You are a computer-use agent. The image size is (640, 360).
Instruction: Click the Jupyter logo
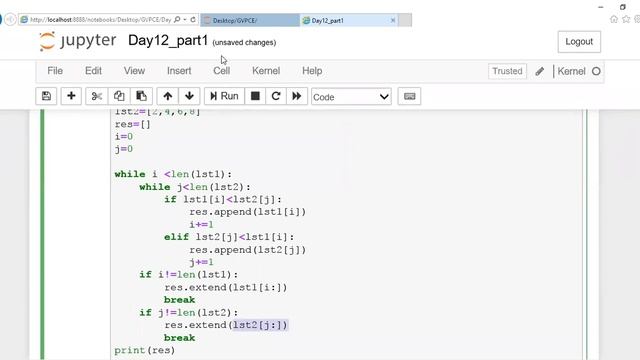tap(78, 41)
